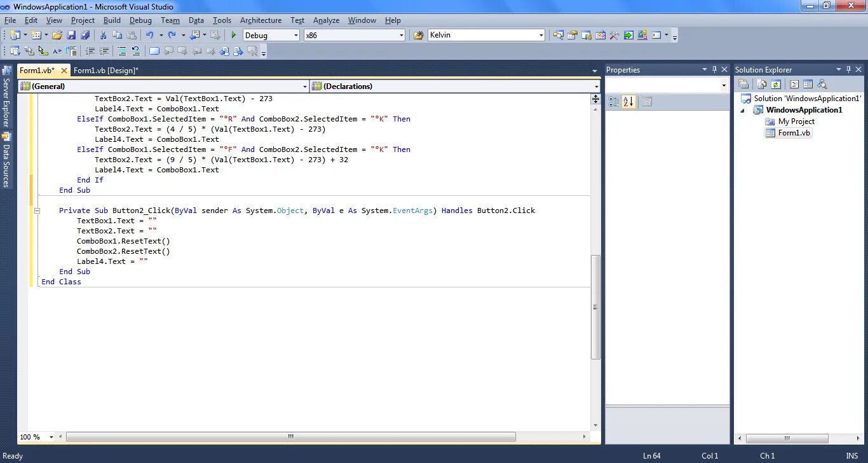Viewport: 868px width, 463px height.
Task: Start debugging with the green play icon
Action: point(233,35)
